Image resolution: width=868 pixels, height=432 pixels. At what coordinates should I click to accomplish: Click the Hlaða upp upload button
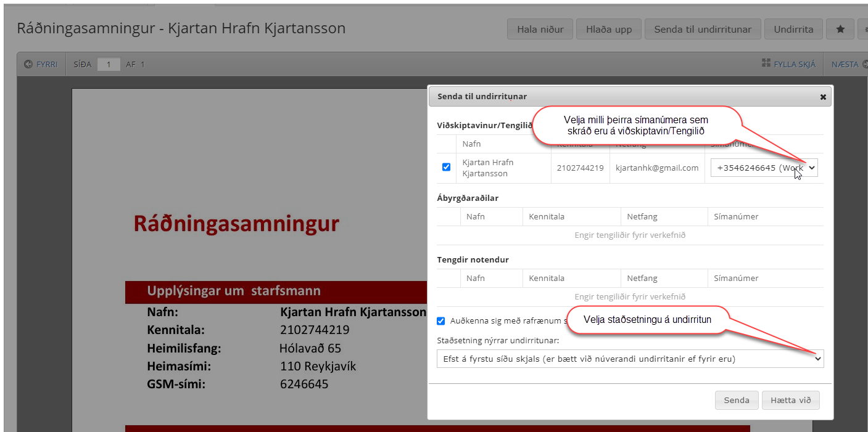pos(609,29)
